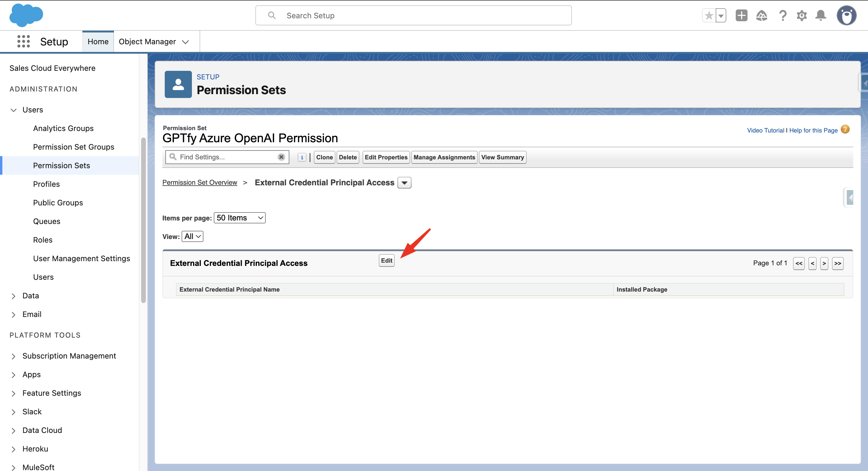Open the Setup gear menu
This screenshot has height=471, width=868.
point(802,16)
